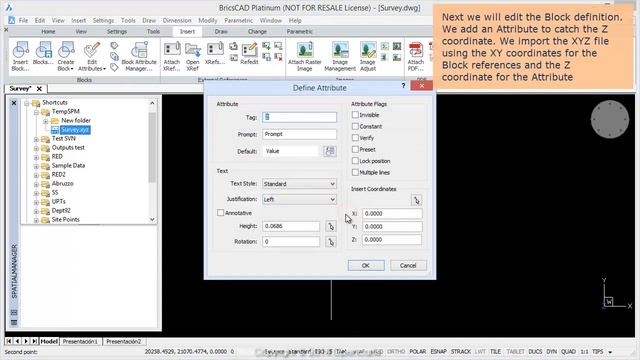This screenshot has height=360, width=640.
Task: Open the Image Management tool
Action: coord(340,56)
